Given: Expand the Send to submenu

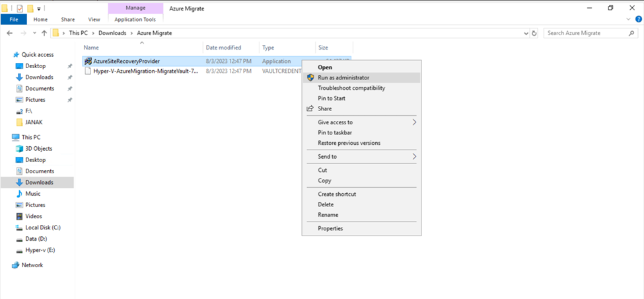Looking at the screenshot, I should pyautogui.click(x=361, y=157).
